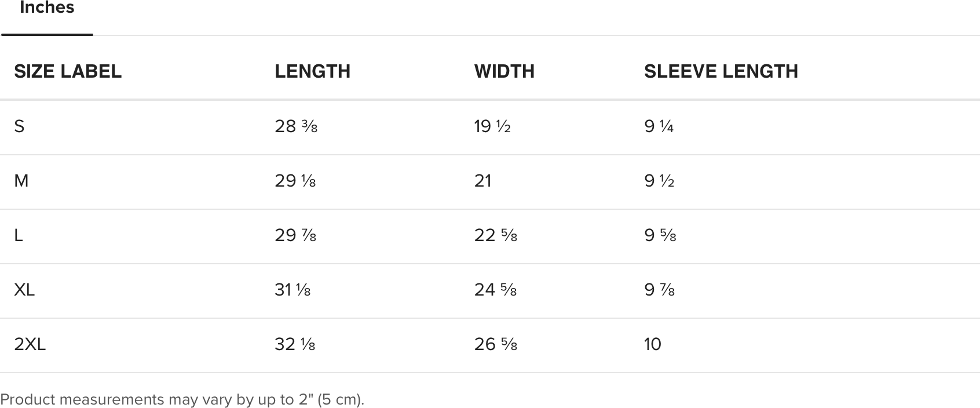Click the 10 sleeve length for 2XL

[x=653, y=344]
